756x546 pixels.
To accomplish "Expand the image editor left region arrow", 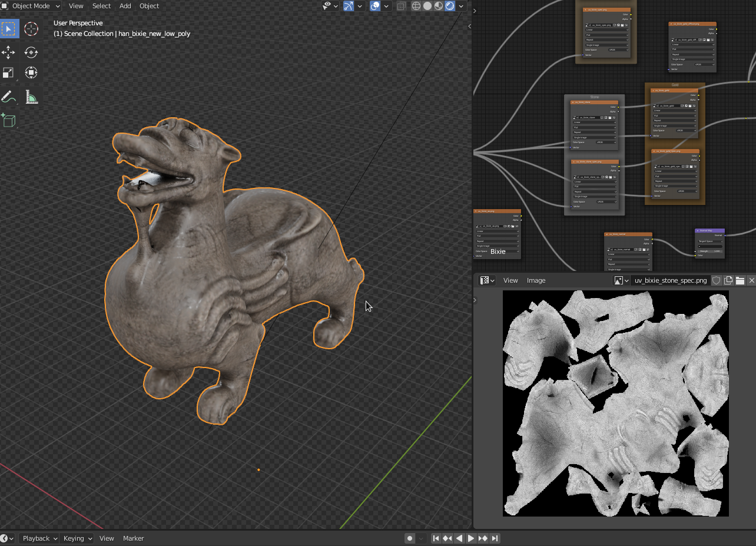I will point(475,300).
